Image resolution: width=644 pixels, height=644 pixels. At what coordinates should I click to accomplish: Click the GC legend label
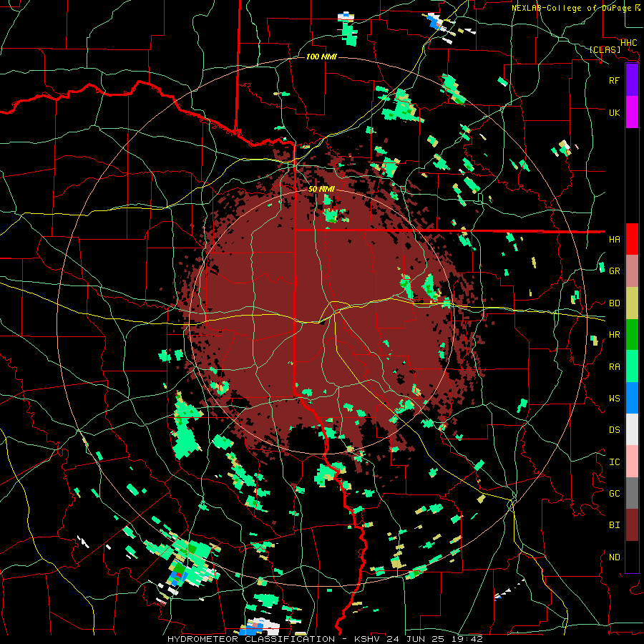click(x=615, y=494)
